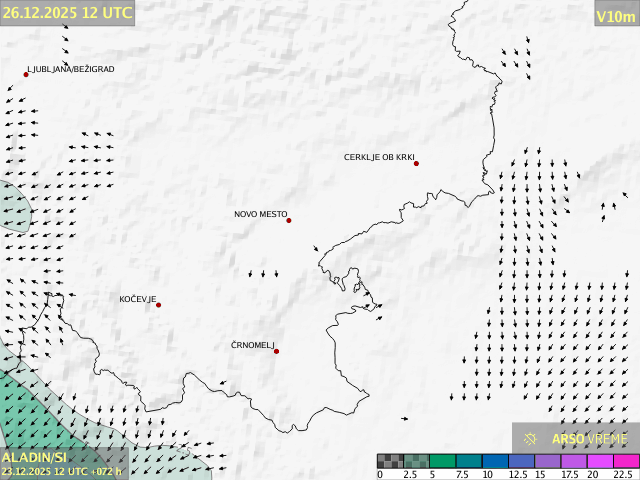Select the blue 10 m/s legend swatch
Image resolution: width=640 pixels, height=480 pixels.
tap(494, 461)
